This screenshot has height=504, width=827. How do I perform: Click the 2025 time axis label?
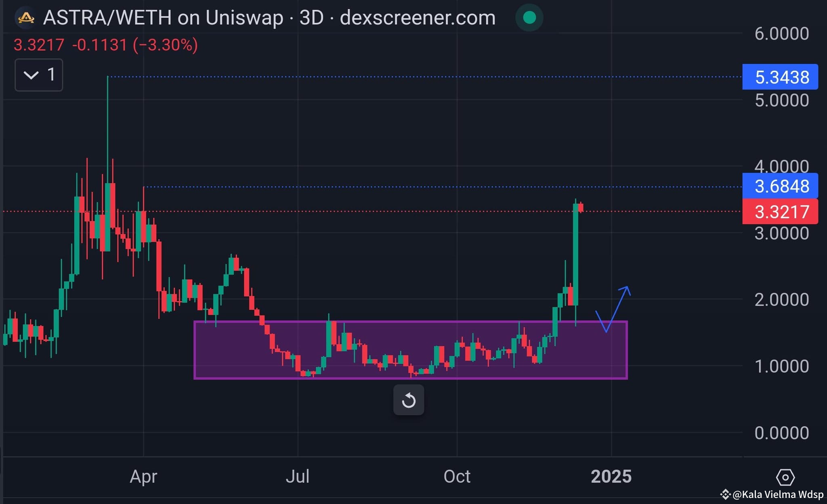(x=611, y=477)
